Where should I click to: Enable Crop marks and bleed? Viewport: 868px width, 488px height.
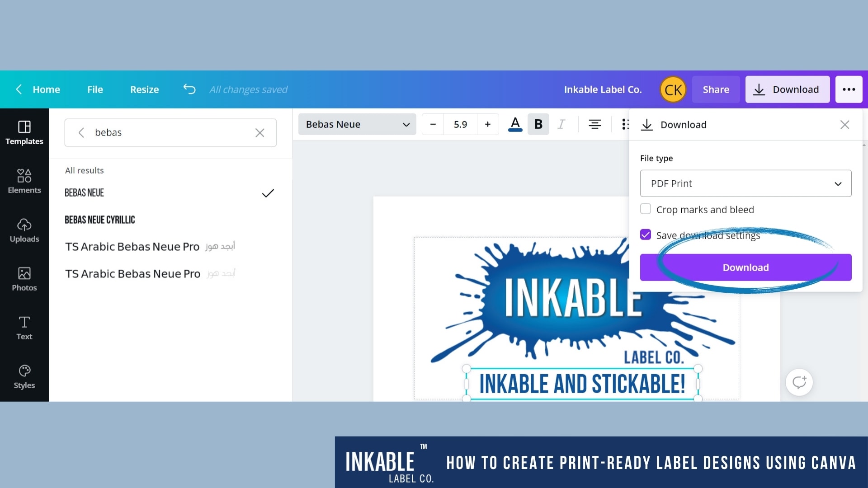[x=646, y=209]
